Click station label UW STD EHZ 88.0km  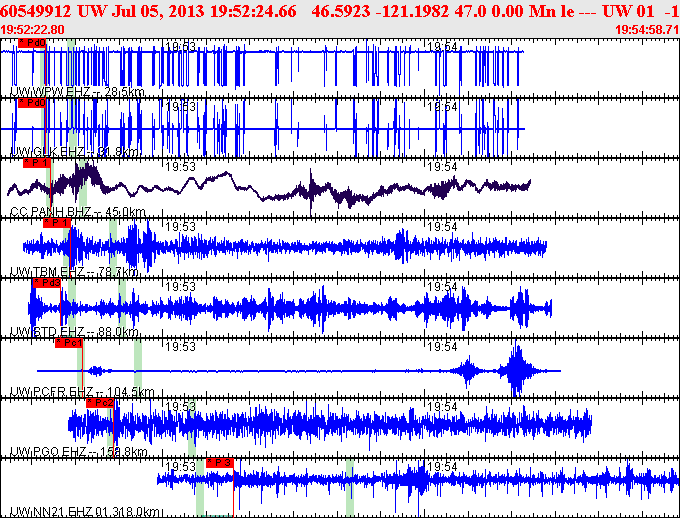[x=74, y=332]
